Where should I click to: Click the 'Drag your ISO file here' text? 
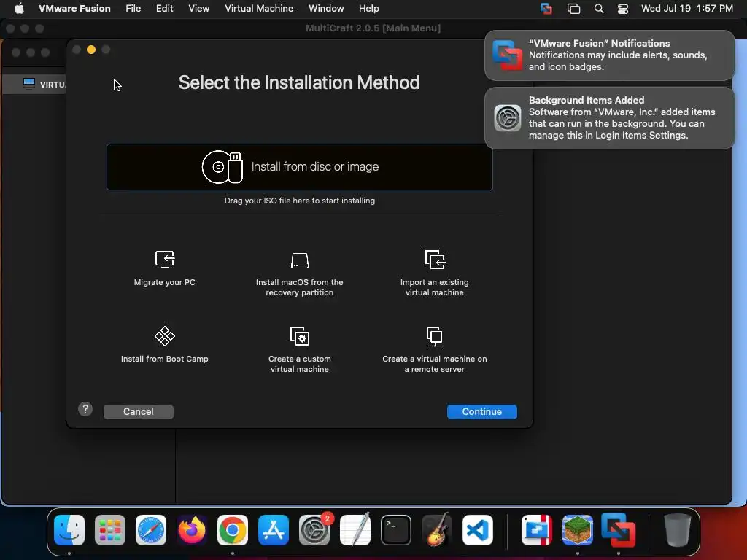(x=300, y=201)
